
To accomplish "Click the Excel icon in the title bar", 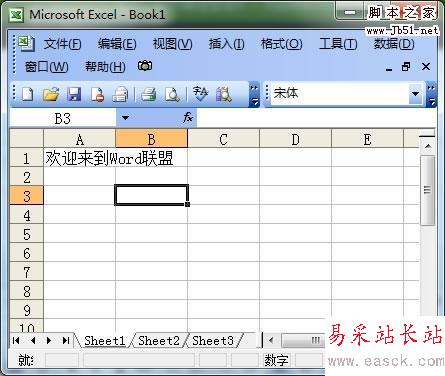I will (16, 15).
